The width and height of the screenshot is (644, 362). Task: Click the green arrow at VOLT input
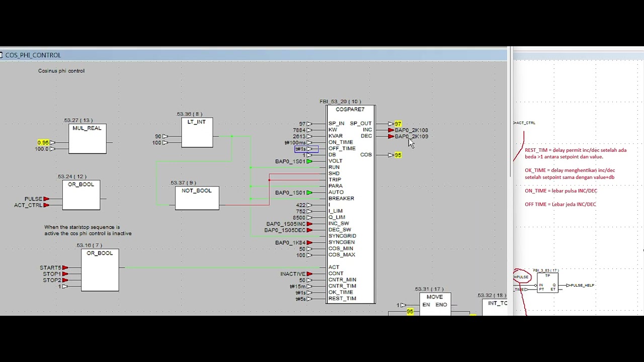click(x=309, y=161)
